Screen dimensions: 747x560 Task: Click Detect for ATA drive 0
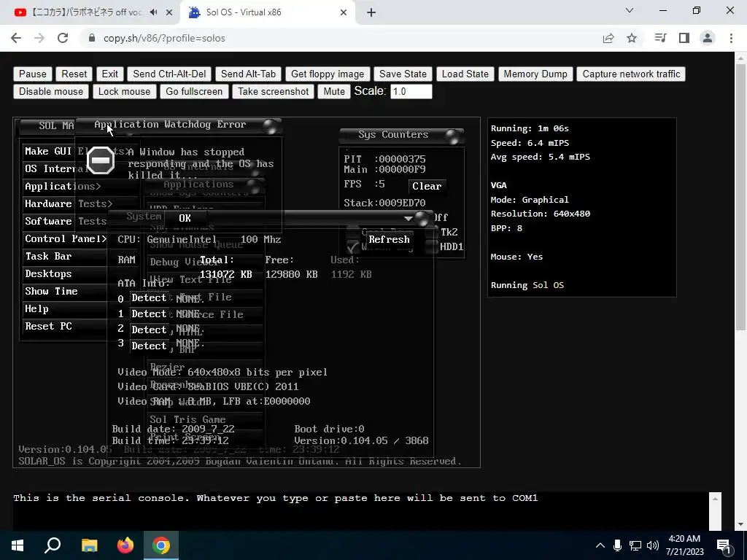point(149,297)
